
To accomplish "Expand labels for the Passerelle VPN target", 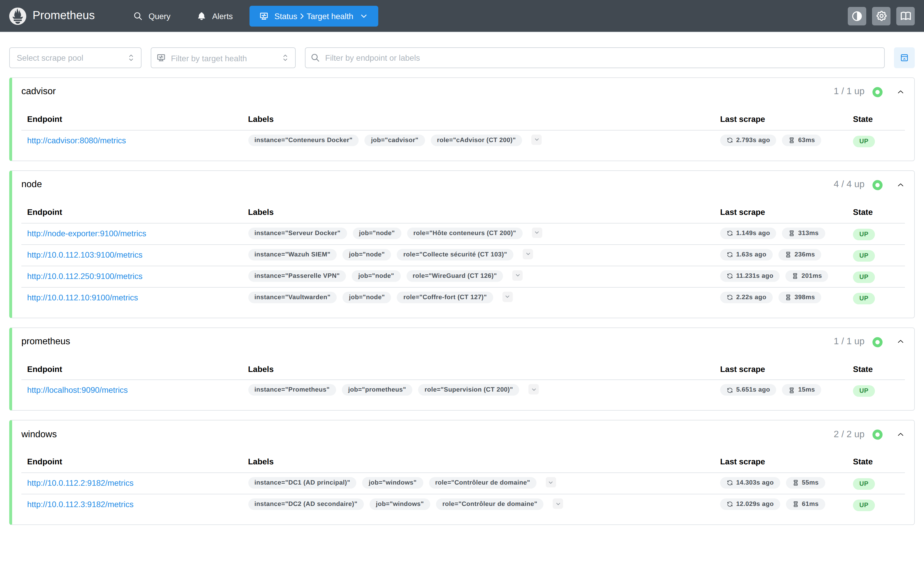I will [517, 276].
